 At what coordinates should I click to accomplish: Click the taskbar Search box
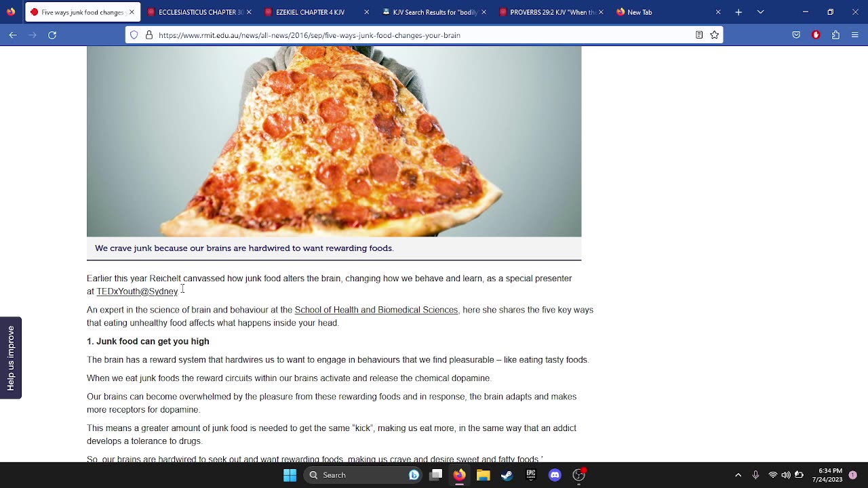coord(363,475)
